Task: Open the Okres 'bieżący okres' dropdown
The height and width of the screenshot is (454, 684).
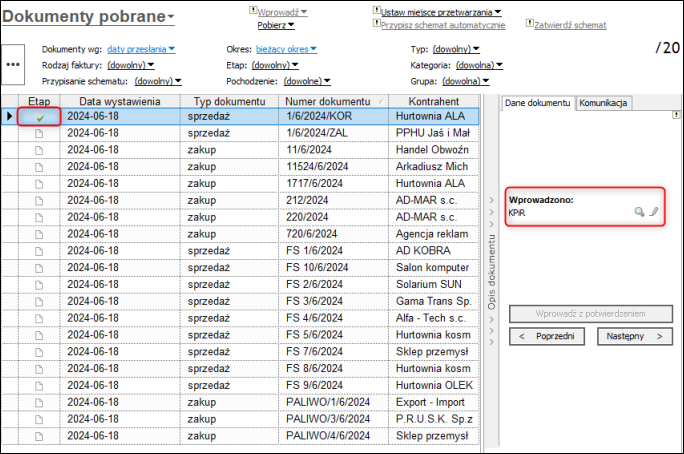Action: point(286,49)
